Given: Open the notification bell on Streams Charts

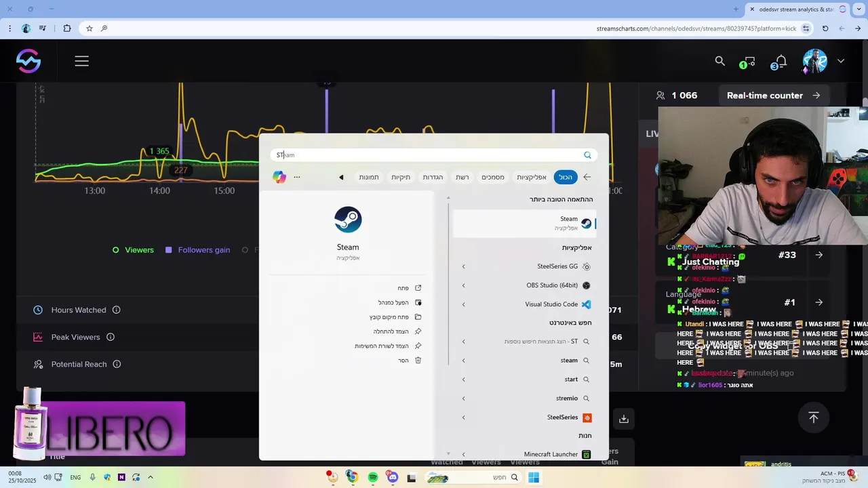Looking at the screenshot, I should (781, 61).
